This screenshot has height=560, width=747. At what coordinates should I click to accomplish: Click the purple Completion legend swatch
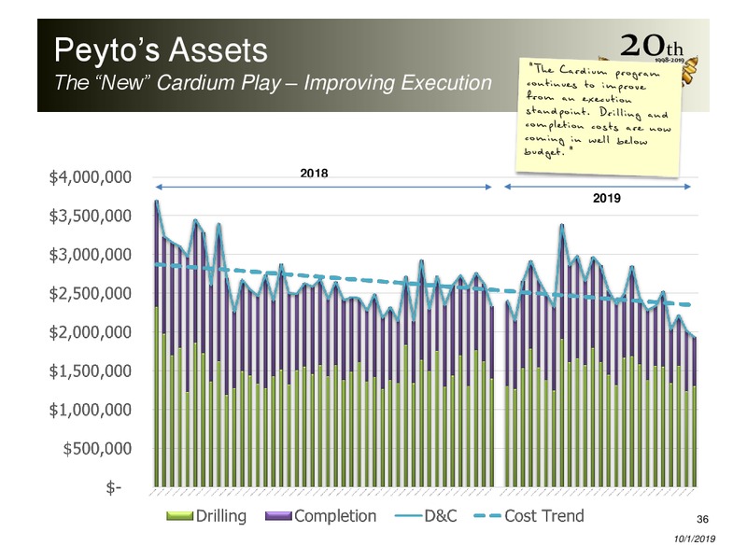278,516
